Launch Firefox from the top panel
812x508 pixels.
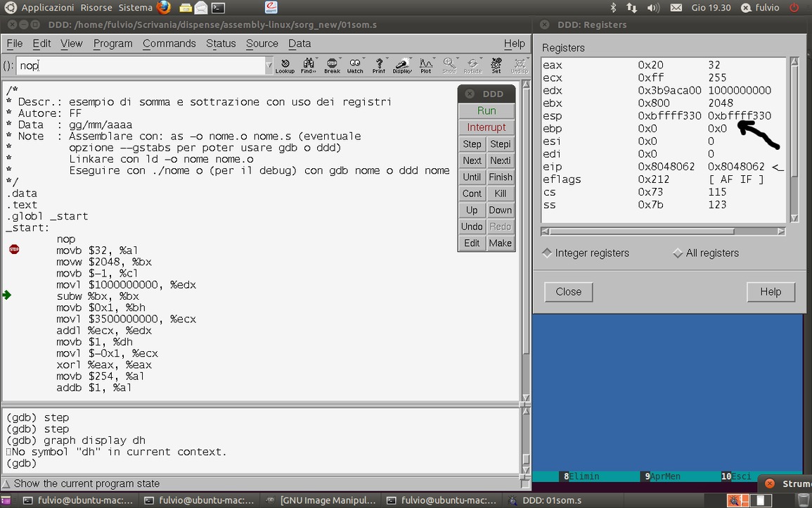[163, 8]
